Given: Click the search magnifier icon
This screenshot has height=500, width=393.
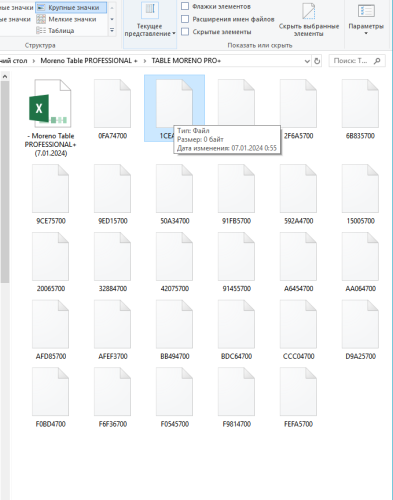Looking at the screenshot, I should [377, 61].
